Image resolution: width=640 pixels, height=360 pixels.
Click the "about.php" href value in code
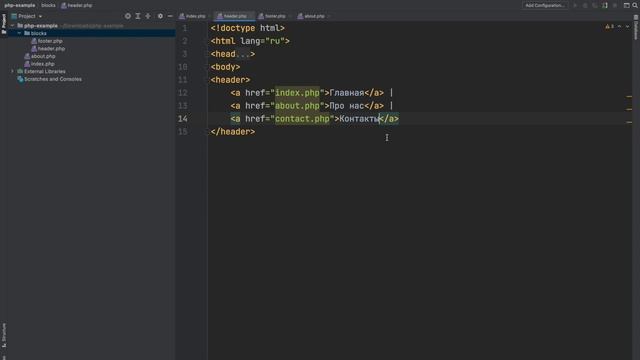click(x=297, y=106)
